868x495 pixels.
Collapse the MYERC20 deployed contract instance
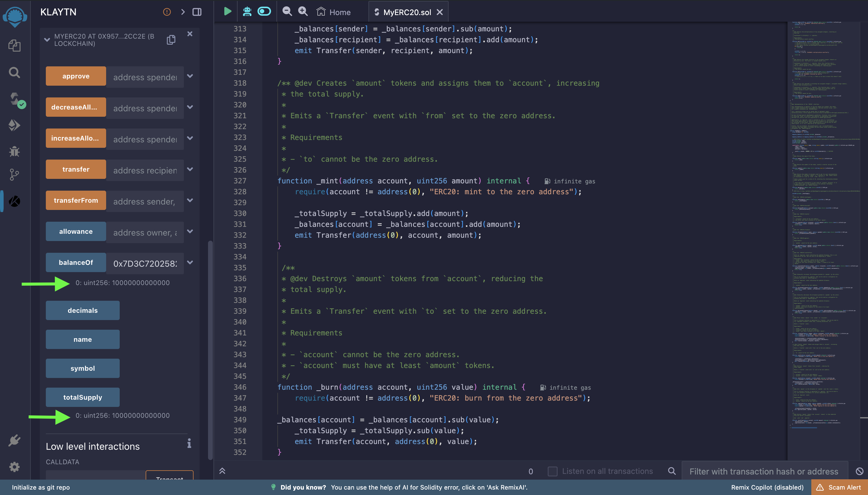pos(47,40)
